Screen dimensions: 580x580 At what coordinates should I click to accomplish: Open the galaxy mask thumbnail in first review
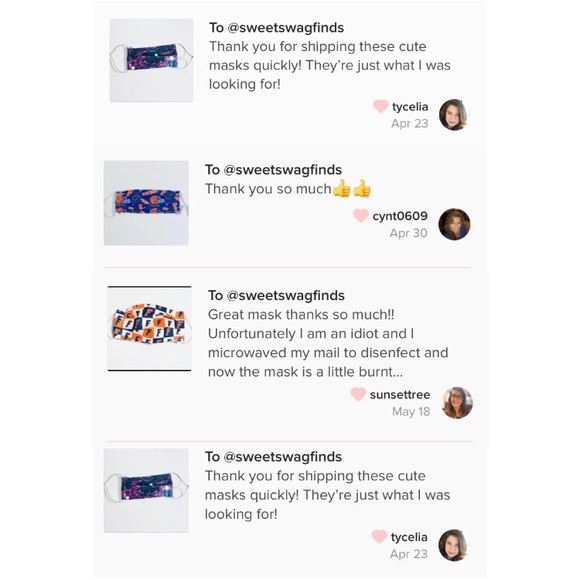point(151,60)
